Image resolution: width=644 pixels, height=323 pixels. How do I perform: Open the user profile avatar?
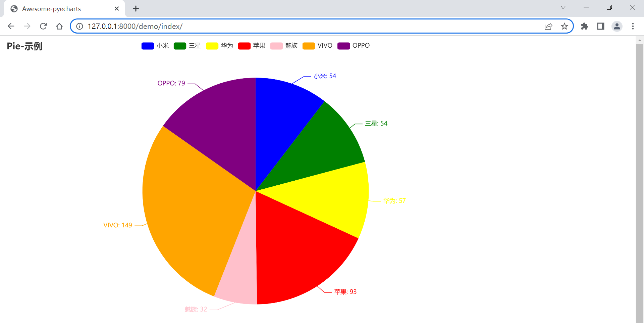[x=617, y=26]
